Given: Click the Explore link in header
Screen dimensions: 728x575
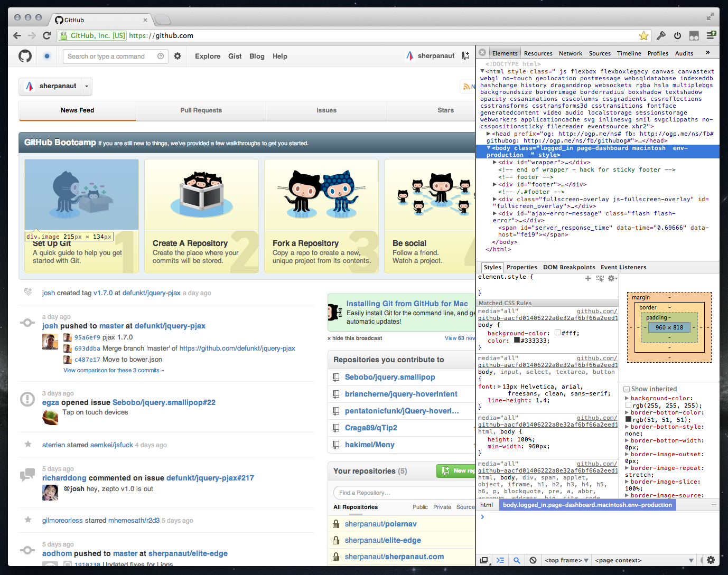Looking at the screenshot, I should [x=208, y=56].
